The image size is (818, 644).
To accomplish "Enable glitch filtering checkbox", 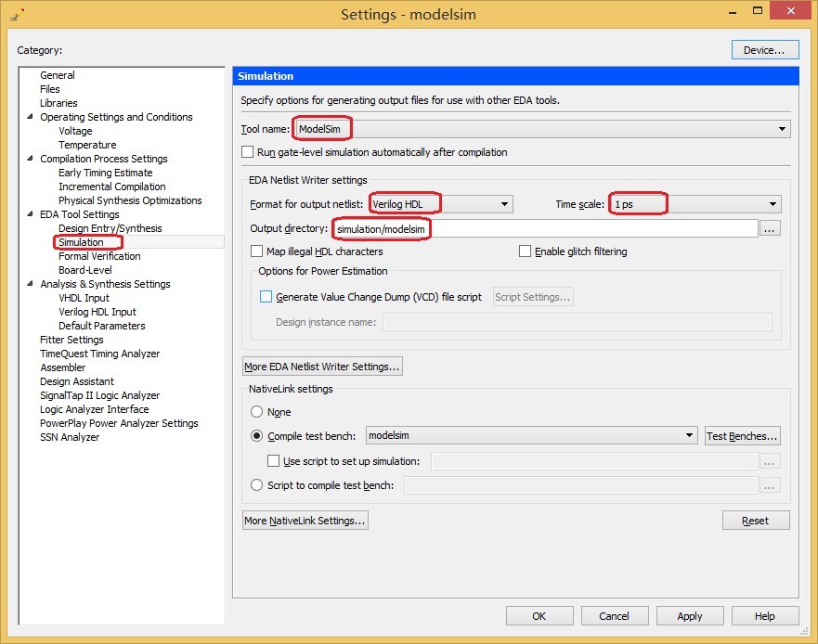I will click(526, 251).
